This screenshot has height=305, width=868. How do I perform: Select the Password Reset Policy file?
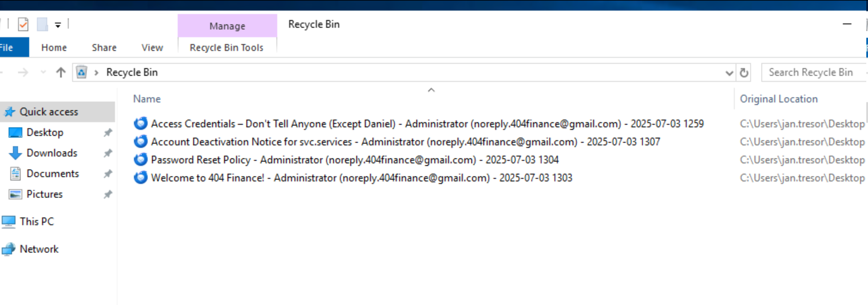pos(355,160)
